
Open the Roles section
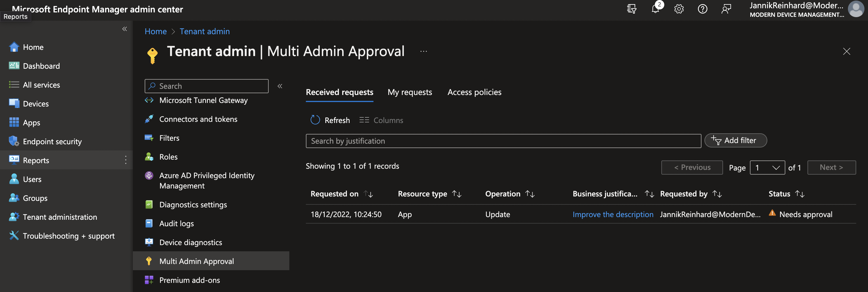[x=168, y=157]
